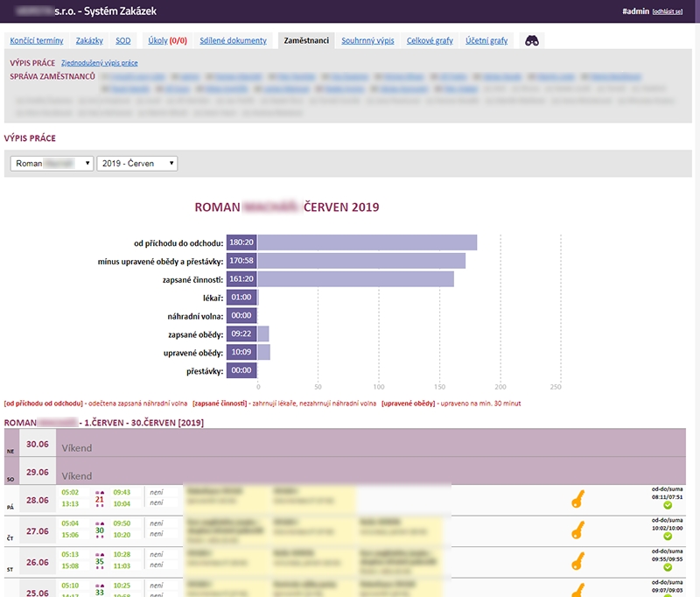
Task: Click the mínus upravené obědy a přestávky bar
Action: [x=361, y=261]
